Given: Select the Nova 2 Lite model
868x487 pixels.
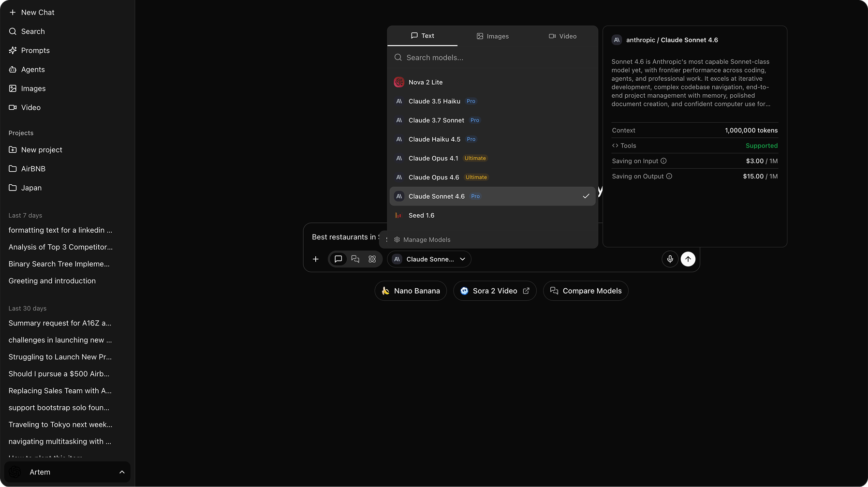Looking at the screenshot, I should click(x=425, y=82).
